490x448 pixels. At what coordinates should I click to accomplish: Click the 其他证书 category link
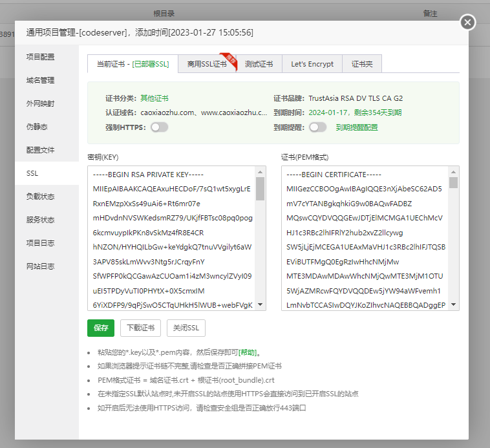point(154,98)
